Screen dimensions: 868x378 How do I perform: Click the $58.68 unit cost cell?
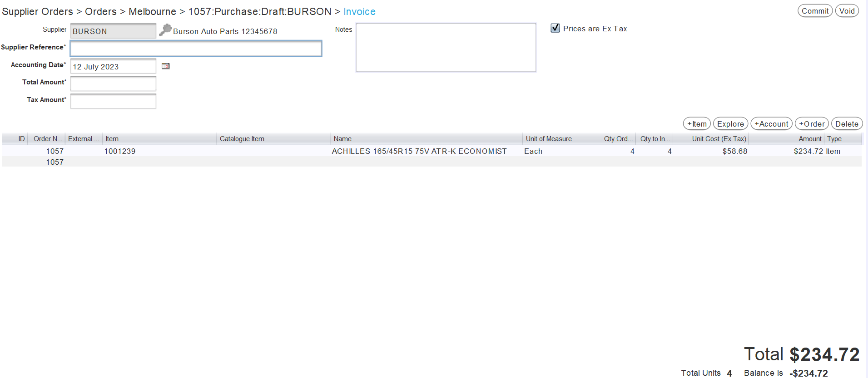tap(734, 151)
